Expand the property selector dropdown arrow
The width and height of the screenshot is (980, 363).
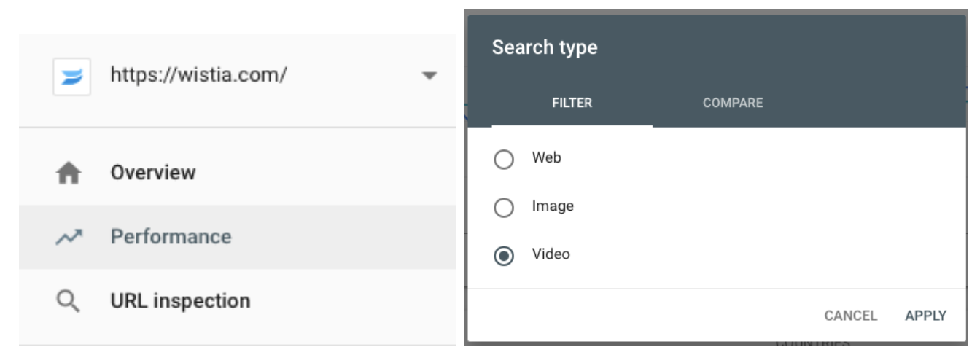pos(429,76)
